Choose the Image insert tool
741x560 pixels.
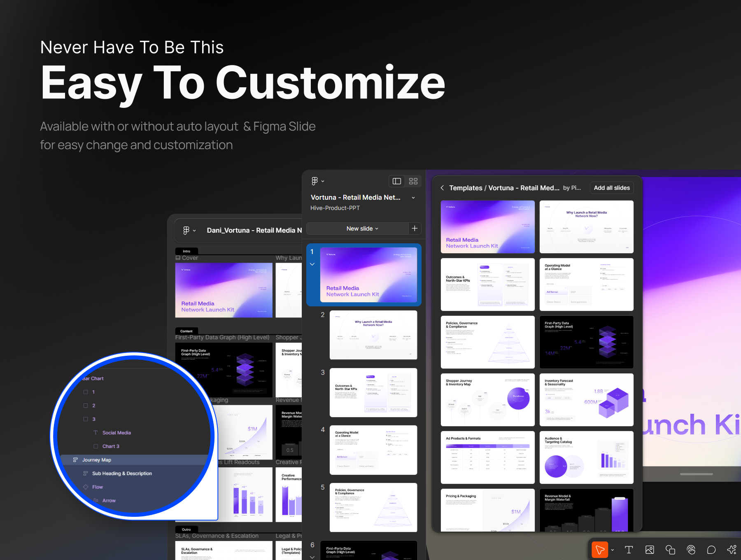pyautogui.click(x=650, y=550)
